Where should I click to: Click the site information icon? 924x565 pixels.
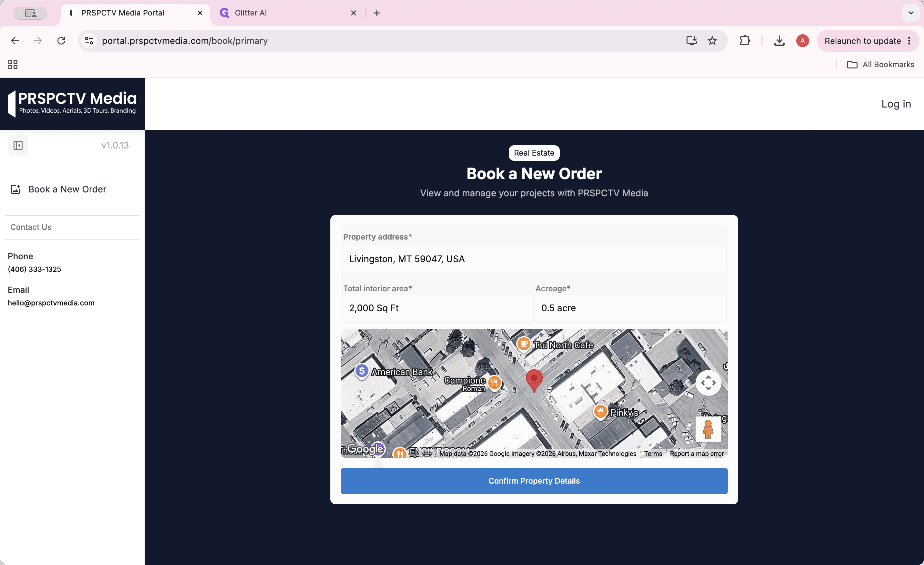tap(89, 40)
